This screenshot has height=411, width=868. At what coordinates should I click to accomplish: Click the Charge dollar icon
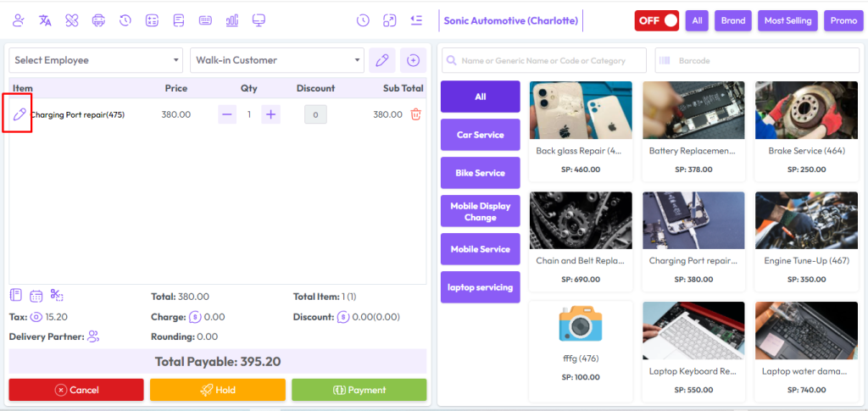click(194, 318)
